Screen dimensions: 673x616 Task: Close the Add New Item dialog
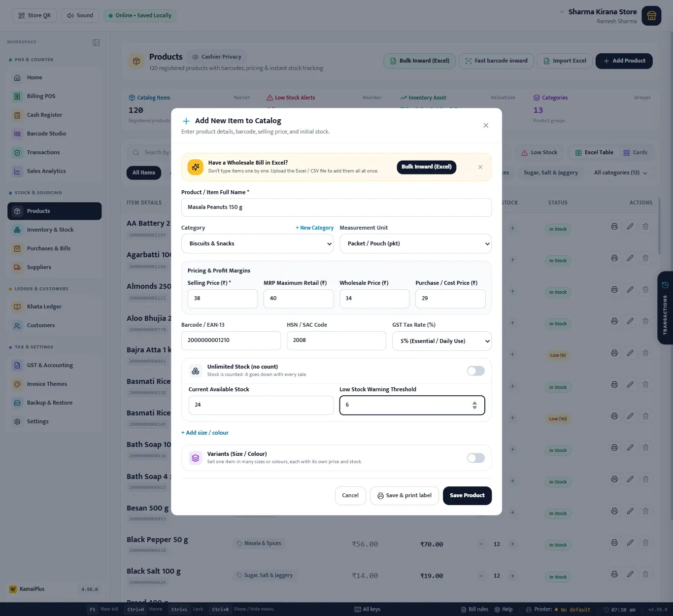(486, 126)
